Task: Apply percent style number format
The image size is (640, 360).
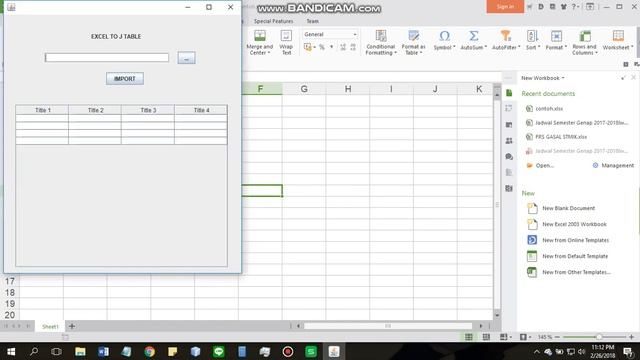Action: click(x=322, y=47)
